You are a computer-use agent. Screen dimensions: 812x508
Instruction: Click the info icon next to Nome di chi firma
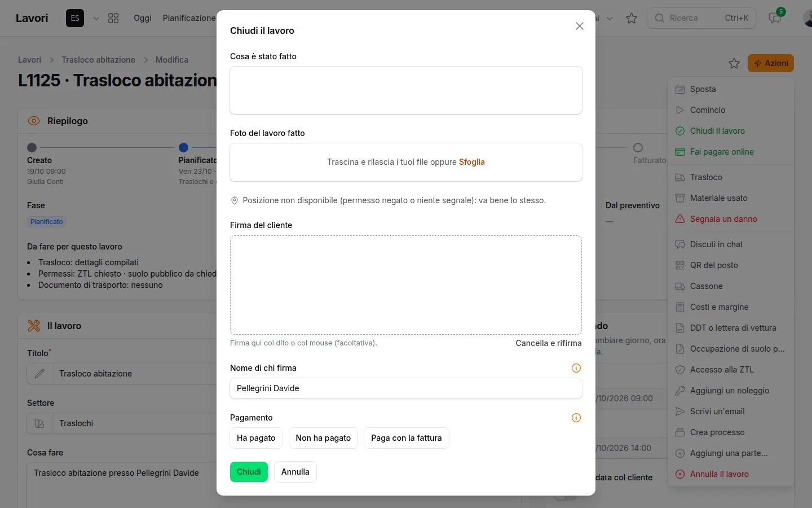(576, 368)
